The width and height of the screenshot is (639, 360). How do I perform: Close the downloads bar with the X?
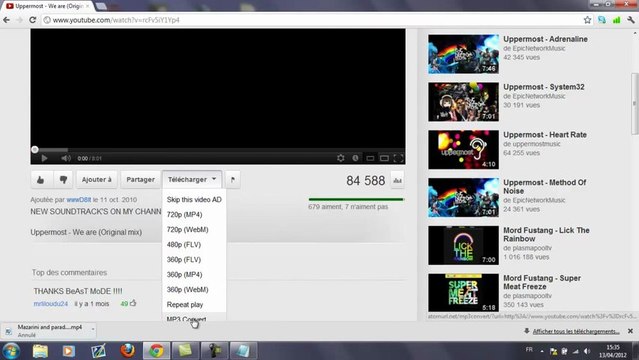pyautogui.click(x=630, y=331)
